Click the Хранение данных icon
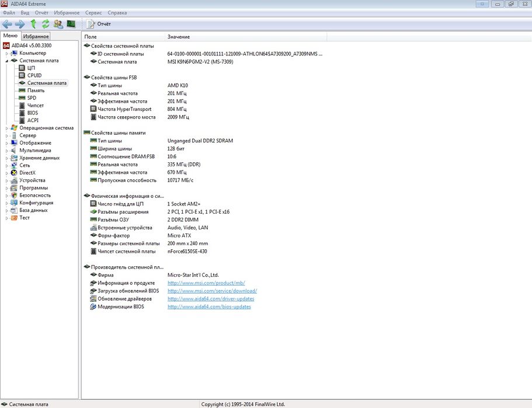The height and width of the screenshot is (408, 532). click(x=14, y=158)
